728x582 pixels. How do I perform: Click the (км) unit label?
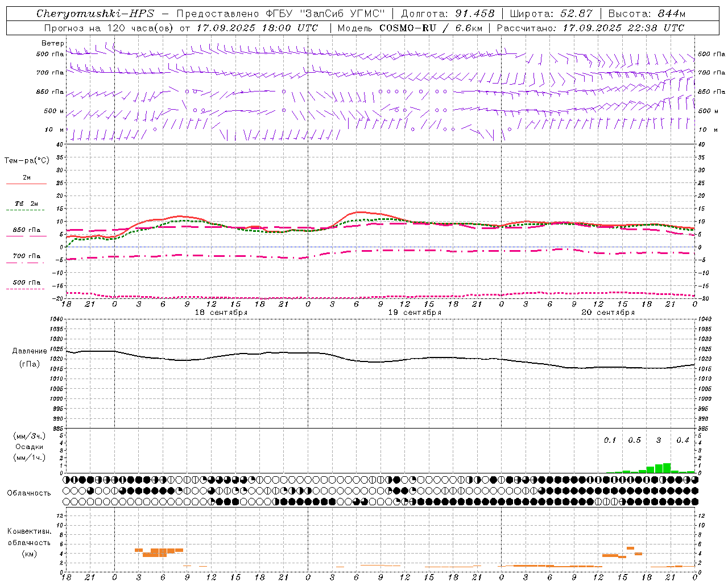click(30, 554)
